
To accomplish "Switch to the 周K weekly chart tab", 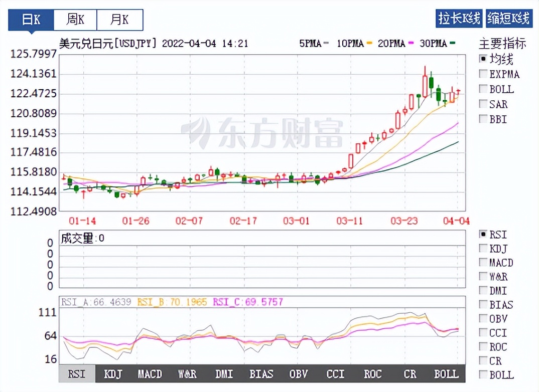I will pos(76,19).
